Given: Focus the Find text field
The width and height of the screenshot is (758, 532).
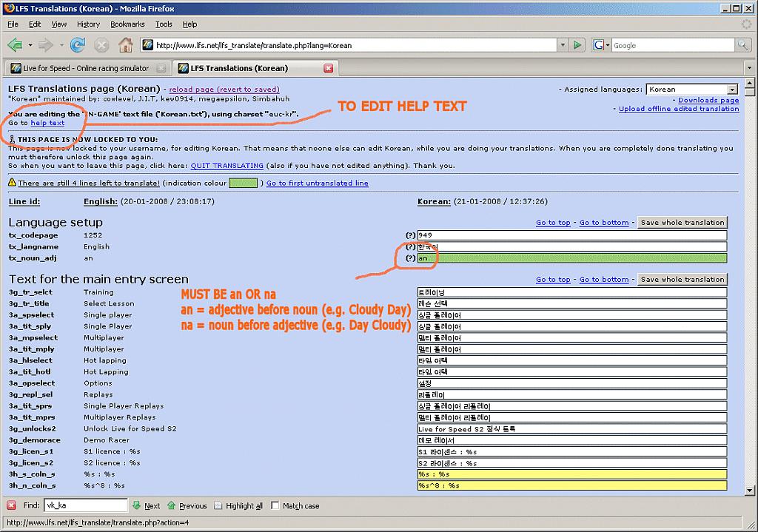Looking at the screenshot, I should (x=86, y=505).
